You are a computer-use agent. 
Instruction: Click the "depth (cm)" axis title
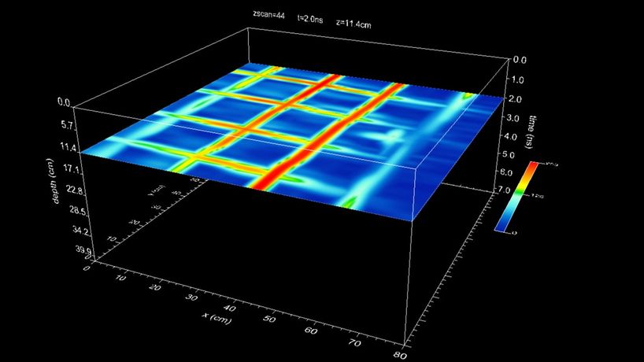(52, 181)
